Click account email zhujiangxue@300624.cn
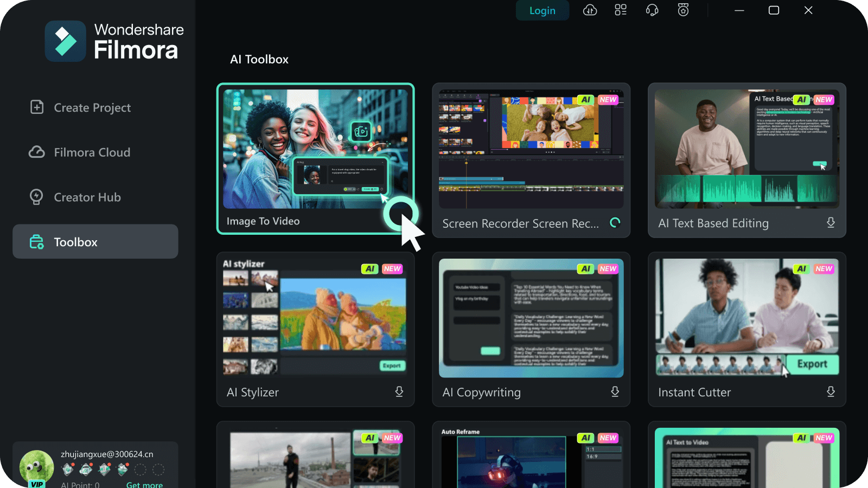868x488 pixels. (107, 454)
